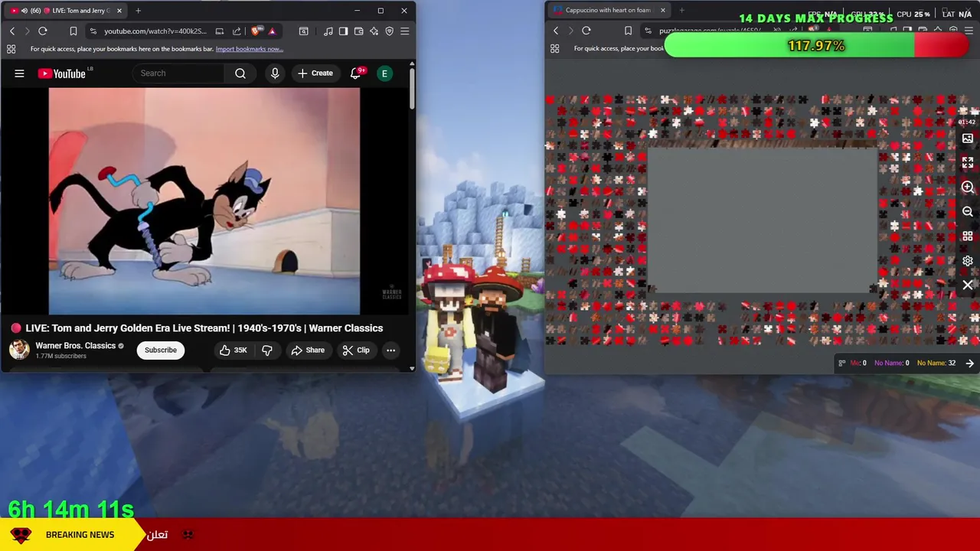
Task: Like the Tom and Jerry live stream
Action: [233, 350]
